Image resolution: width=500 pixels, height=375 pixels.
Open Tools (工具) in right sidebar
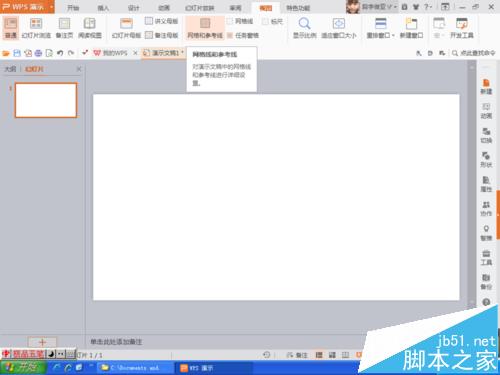tap(486, 257)
